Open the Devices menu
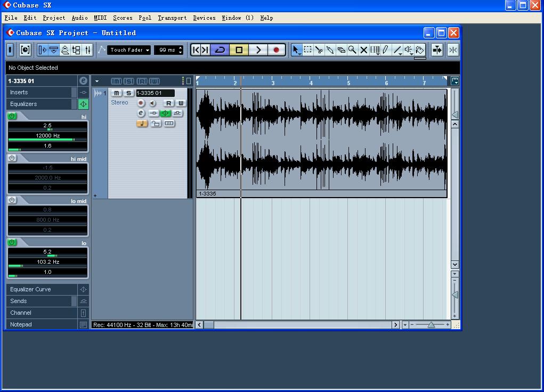This screenshot has height=392, width=544. pos(204,18)
